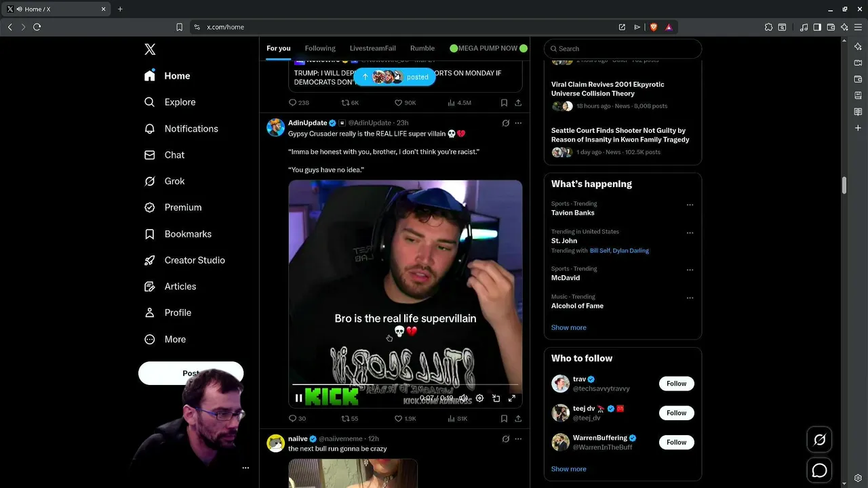Open browser extensions puzzle icon

(x=768, y=27)
